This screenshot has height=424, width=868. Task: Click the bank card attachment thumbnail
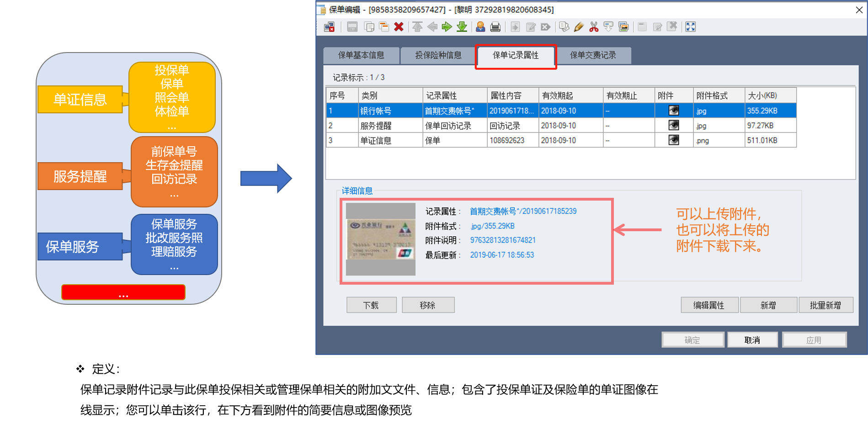[380, 239]
